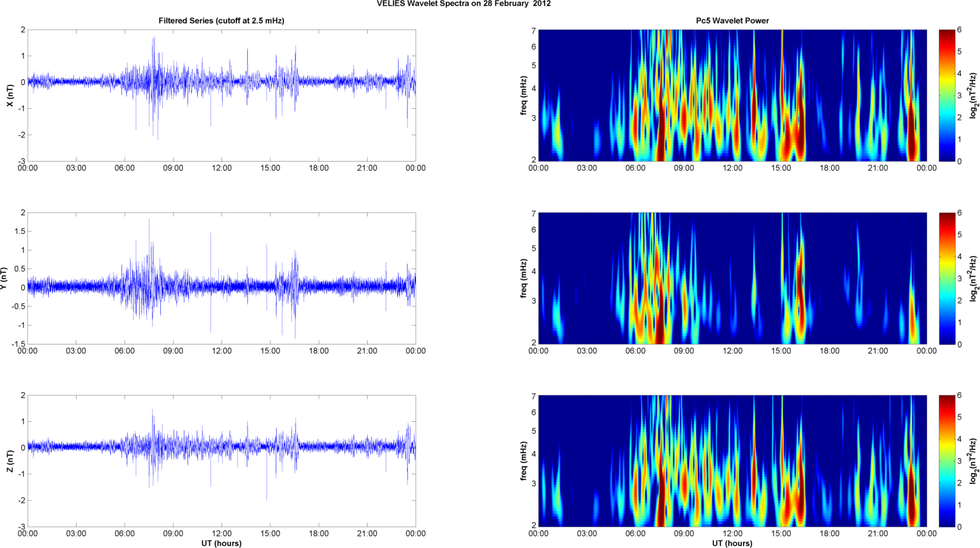Pick the colorbar beside the bottom spectrogram
This screenshot has height=548, width=980.
(947, 461)
